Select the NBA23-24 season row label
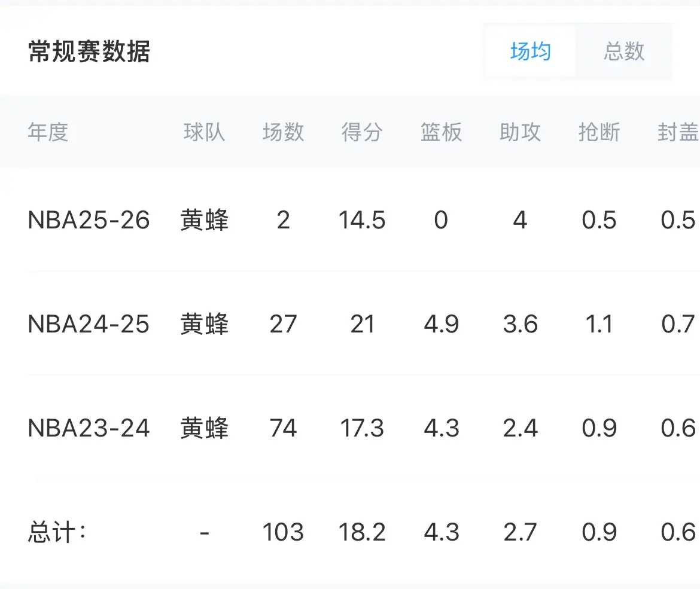Viewport: 700px width, 589px height. tap(89, 428)
